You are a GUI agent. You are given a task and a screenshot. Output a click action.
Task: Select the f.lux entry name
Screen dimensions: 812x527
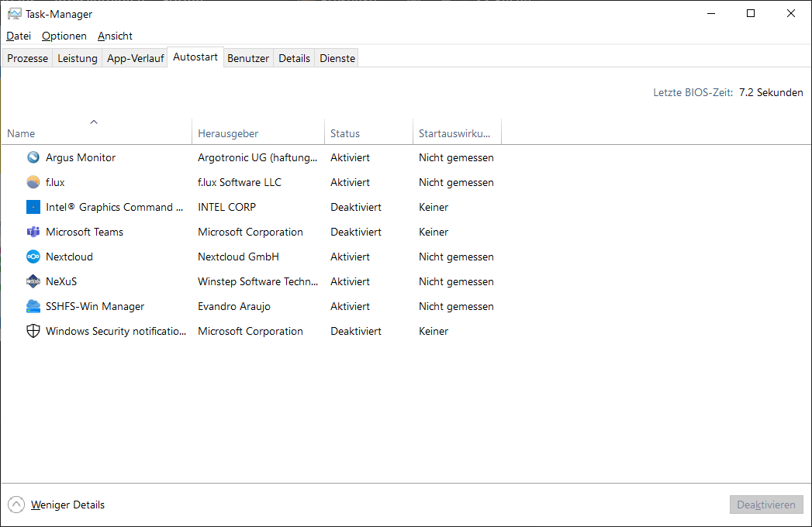[55, 182]
